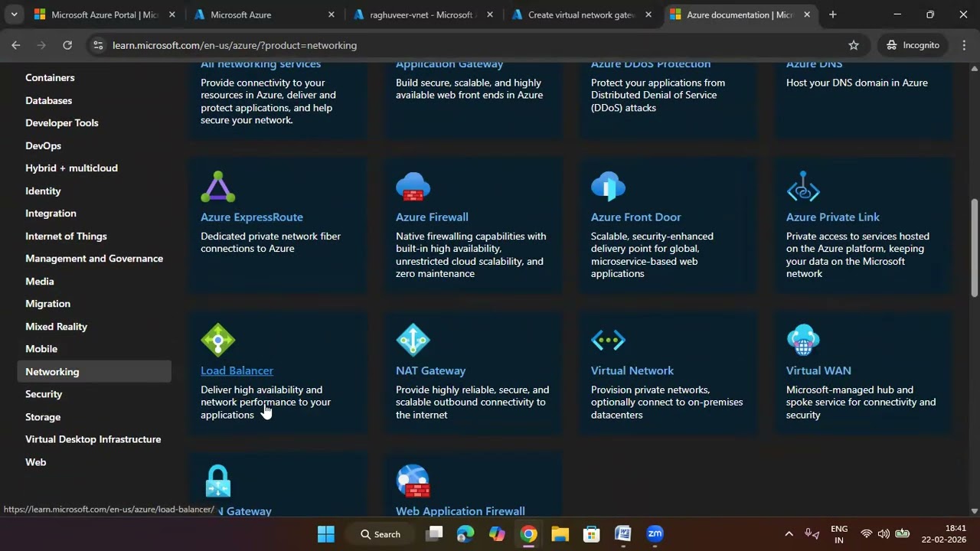Close the raghuveer-vnet tab
This screenshot has width=980, height=551.
tap(490, 15)
